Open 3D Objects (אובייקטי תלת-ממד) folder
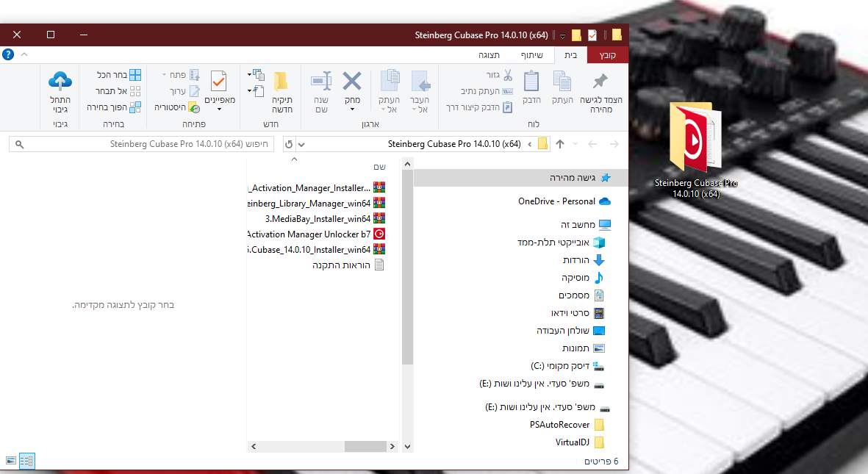Image resolution: width=868 pixels, height=474 pixels. pyautogui.click(x=561, y=242)
